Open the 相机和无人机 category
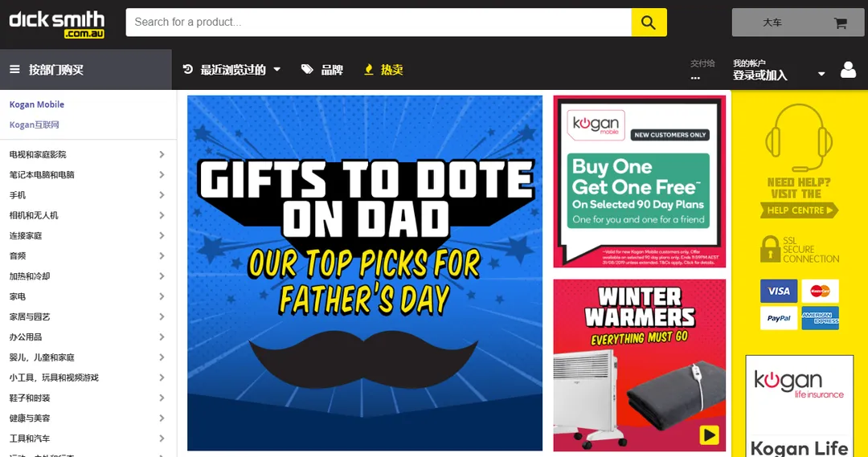868x457 pixels. pyautogui.click(x=34, y=215)
